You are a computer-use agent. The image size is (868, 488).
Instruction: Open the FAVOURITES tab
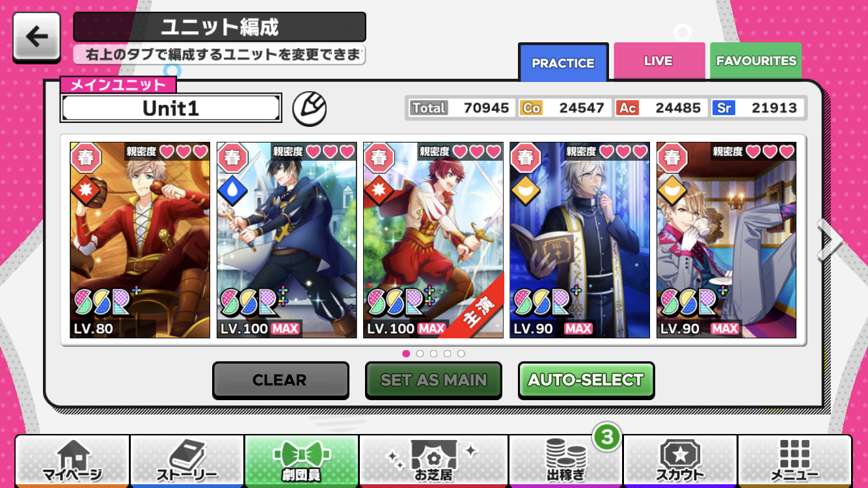point(755,61)
